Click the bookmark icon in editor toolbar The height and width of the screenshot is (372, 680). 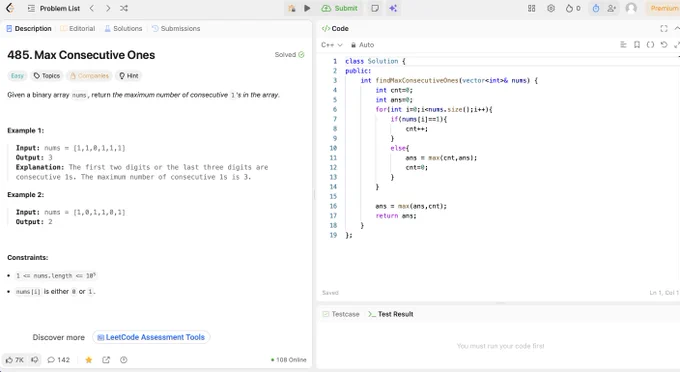(x=637, y=45)
